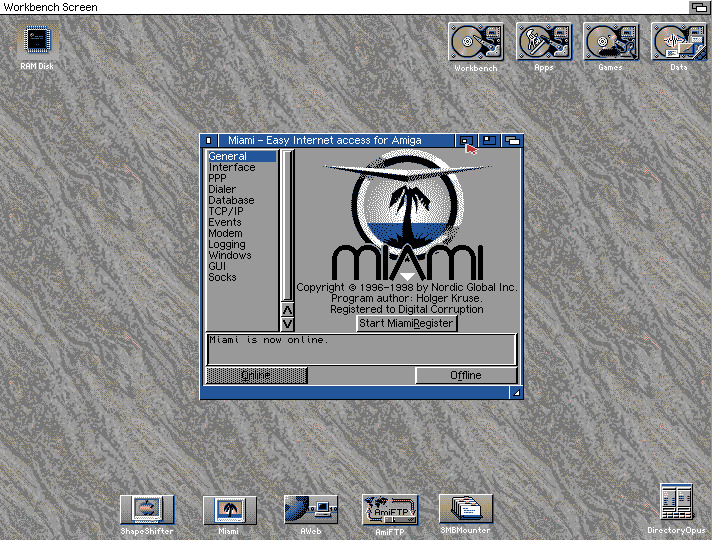Select Interface in the Miami list
This screenshot has height=540, width=712.
click(x=242, y=167)
